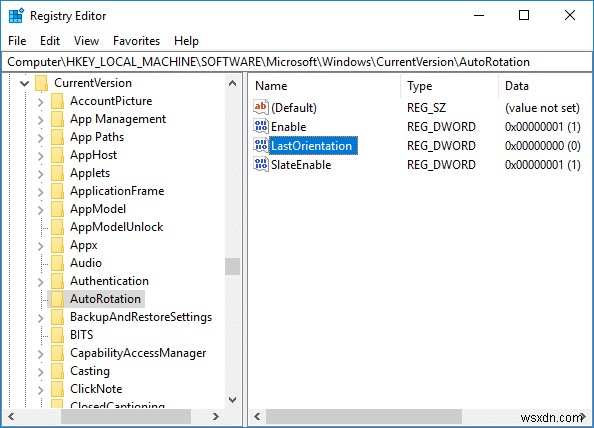Viewport: 594px width, 428px height.
Task: Click the Authentication folder icon
Action: 57,281
